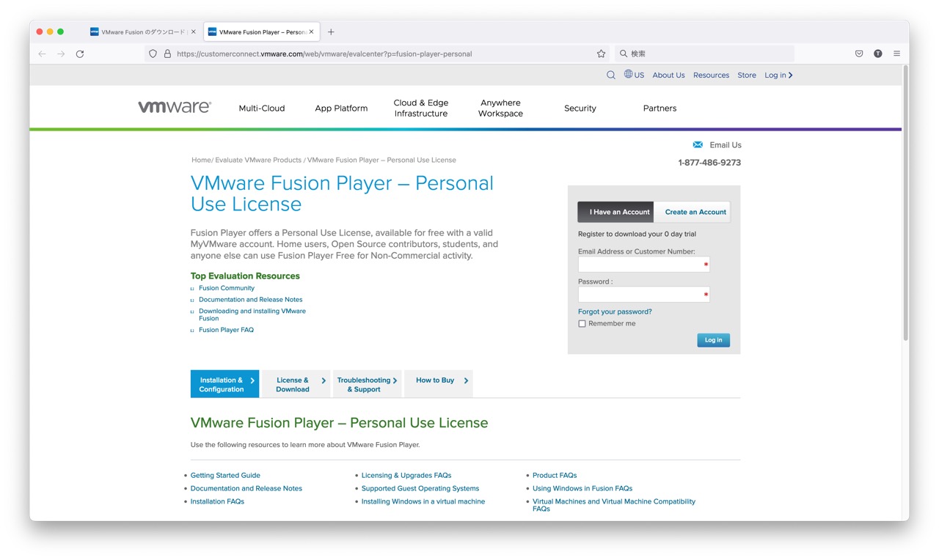This screenshot has width=939, height=560.
Task: Click the Password input field
Action: click(644, 295)
